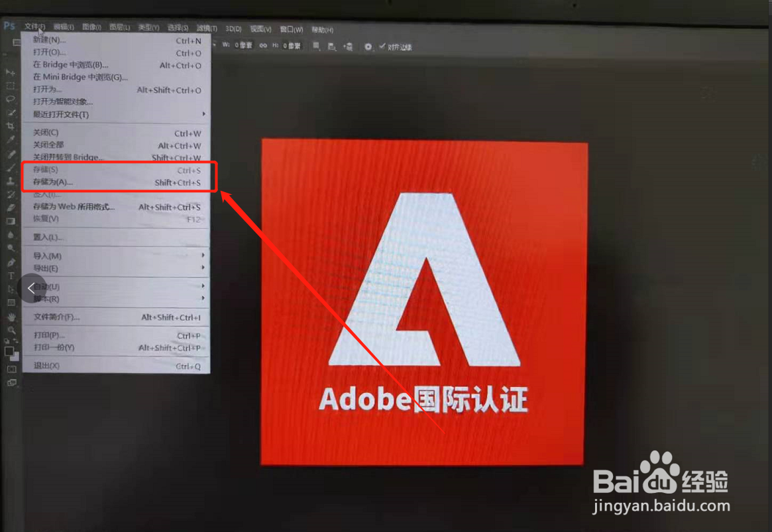
Task: Select the Pen tool
Action: pyautogui.click(x=11, y=262)
